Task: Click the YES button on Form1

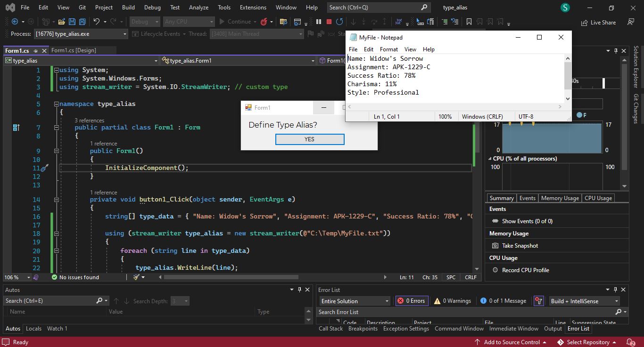Action: click(x=310, y=139)
